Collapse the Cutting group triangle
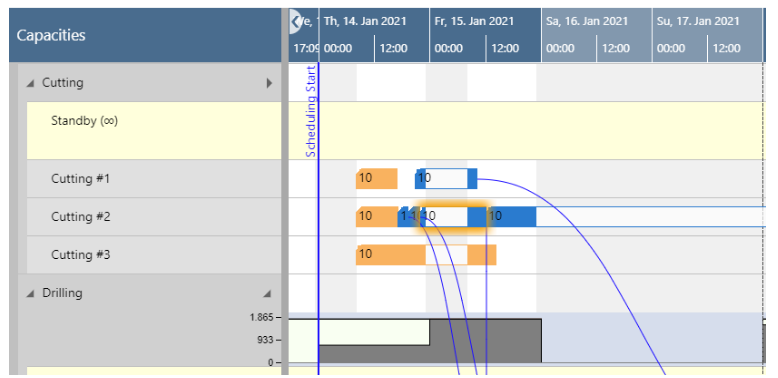 [x=31, y=83]
